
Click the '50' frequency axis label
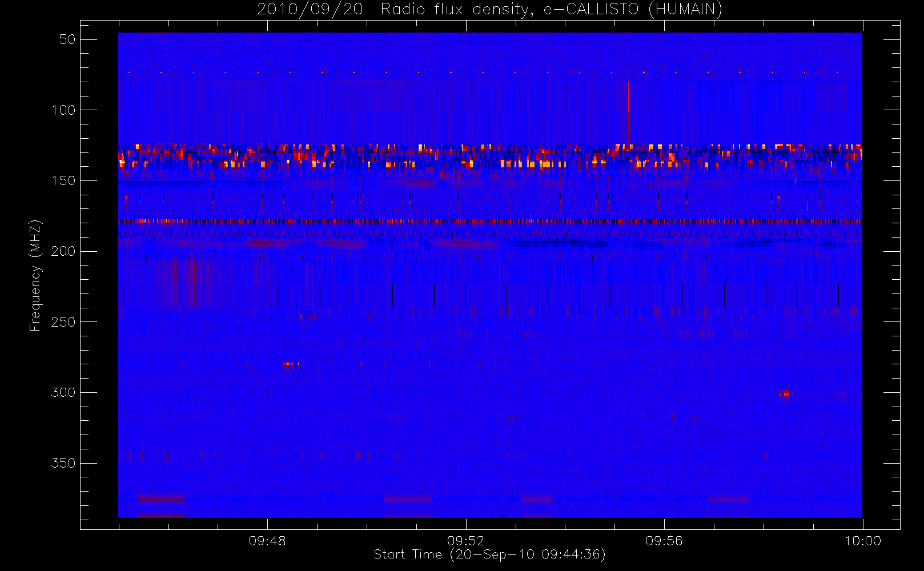coord(67,39)
